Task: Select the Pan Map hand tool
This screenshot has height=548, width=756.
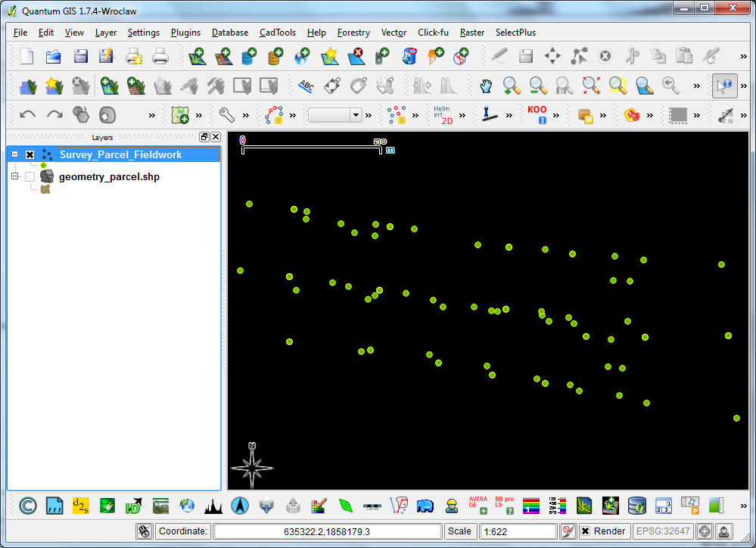Action: point(486,86)
